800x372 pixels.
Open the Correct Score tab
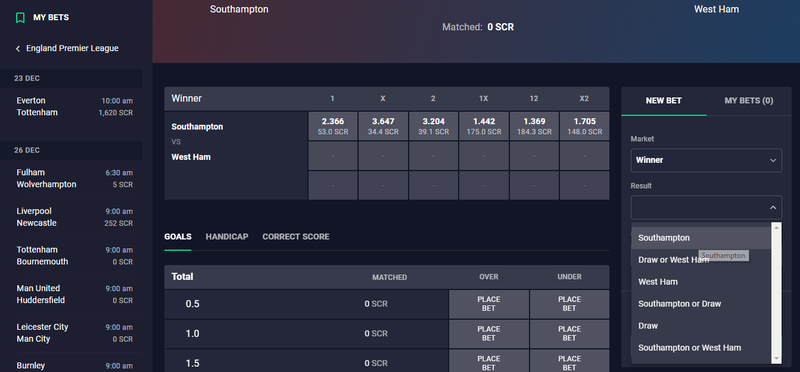tap(296, 237)
